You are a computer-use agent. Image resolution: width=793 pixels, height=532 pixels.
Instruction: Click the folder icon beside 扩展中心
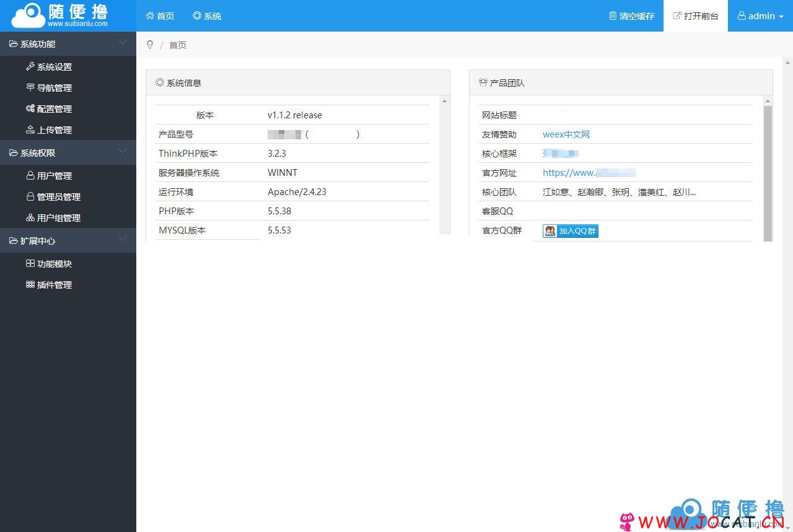[14, 241]
